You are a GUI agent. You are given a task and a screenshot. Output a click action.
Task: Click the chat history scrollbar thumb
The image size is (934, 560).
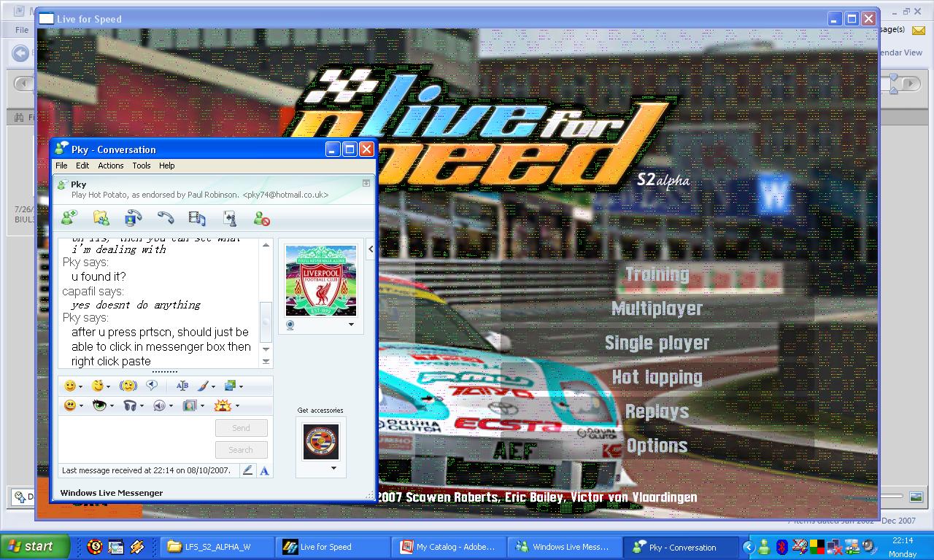(266, 321)
